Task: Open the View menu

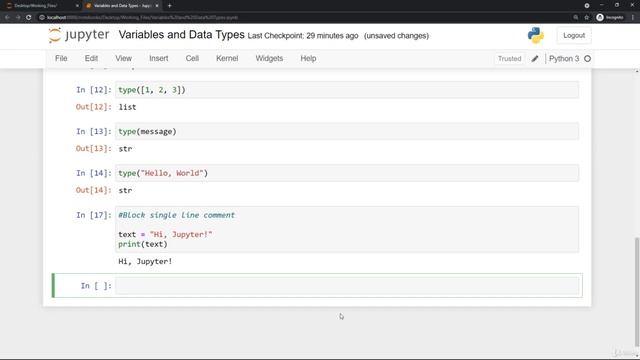Action: pos(123,58)
